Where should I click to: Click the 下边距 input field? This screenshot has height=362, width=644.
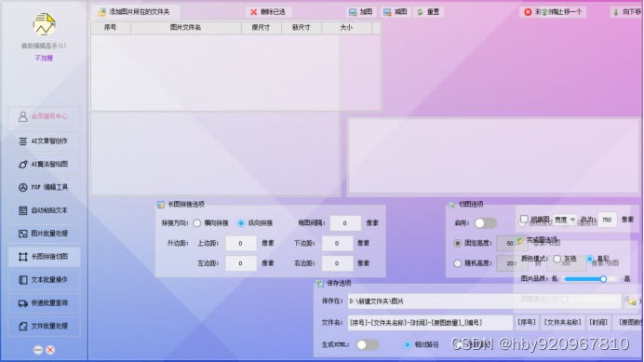tap(337, 243)
